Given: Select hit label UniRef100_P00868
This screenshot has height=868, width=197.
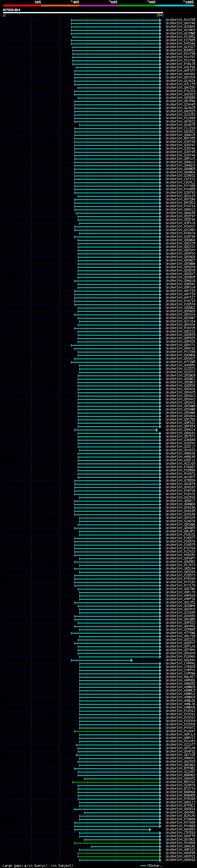Looking at the screenshot, I should coord(180,843).
